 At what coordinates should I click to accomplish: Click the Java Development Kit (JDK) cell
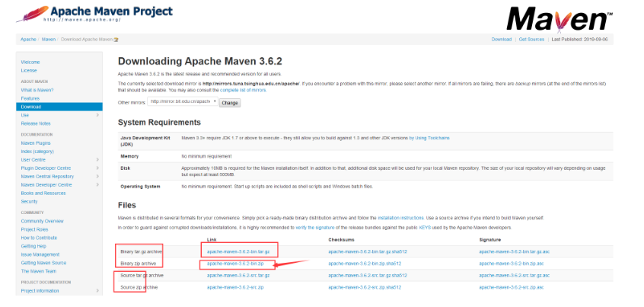(145, 141)
